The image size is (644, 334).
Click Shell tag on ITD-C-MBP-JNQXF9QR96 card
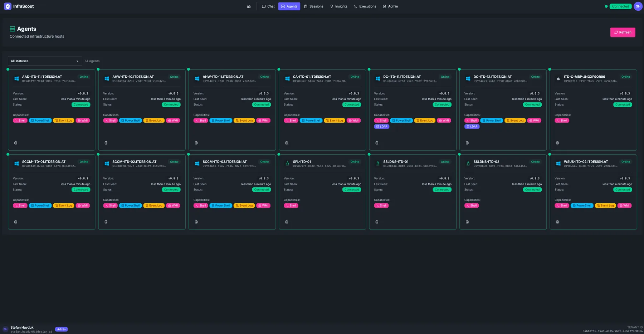[562, 121]
